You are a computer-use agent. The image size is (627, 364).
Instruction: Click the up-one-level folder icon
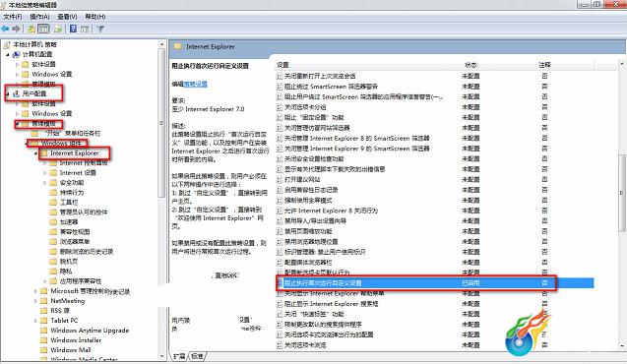tap(31, 29)
